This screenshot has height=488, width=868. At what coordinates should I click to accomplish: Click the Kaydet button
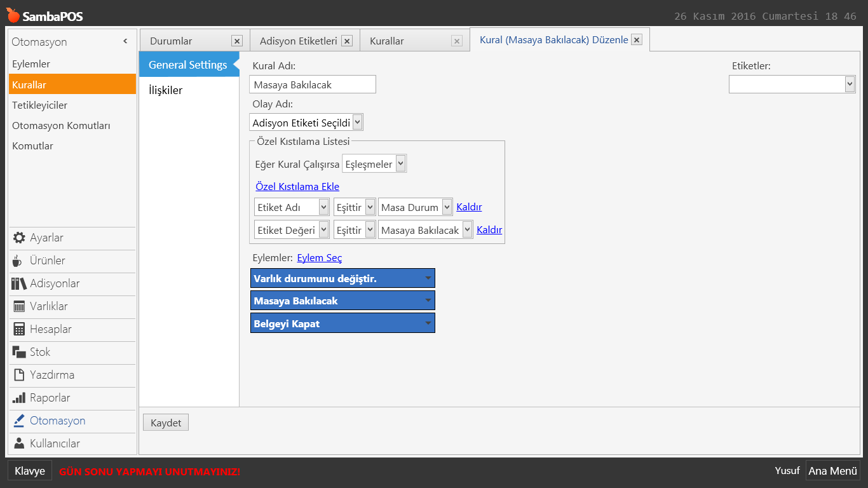pyautogui.click(x=166, y=423)
